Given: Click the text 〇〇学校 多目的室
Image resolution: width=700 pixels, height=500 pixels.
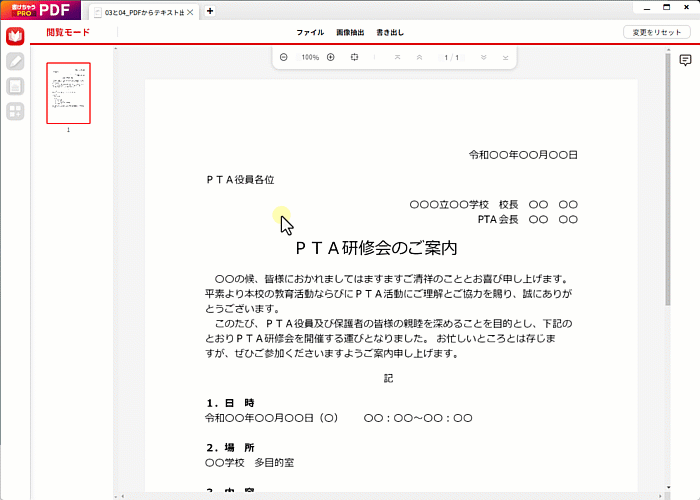Looking at the screenshot, I should (250, 462).
